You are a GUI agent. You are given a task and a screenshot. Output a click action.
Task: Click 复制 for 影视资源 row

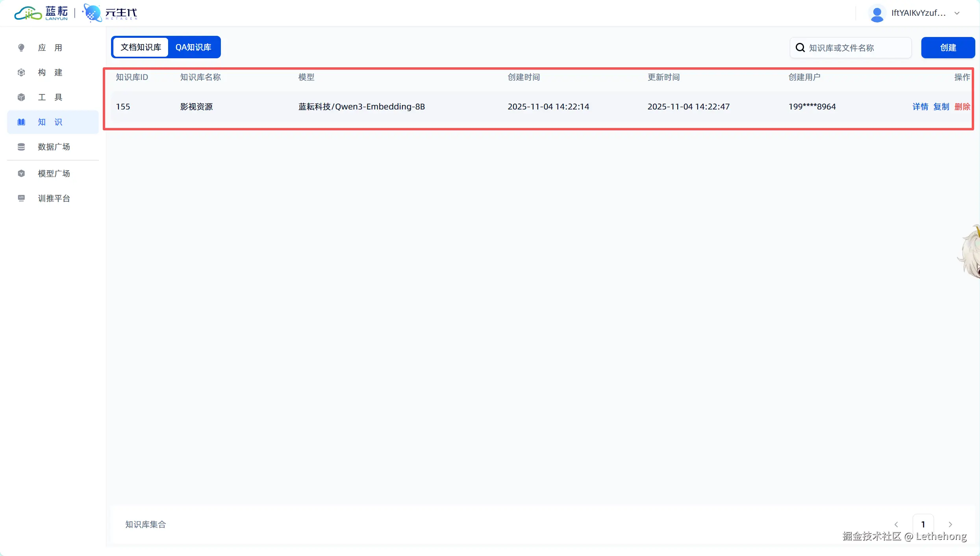(x=941, y=107)
